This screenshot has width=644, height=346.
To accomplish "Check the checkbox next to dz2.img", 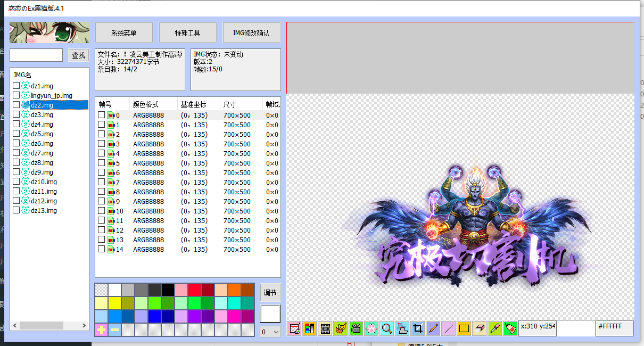I will 16,105.
